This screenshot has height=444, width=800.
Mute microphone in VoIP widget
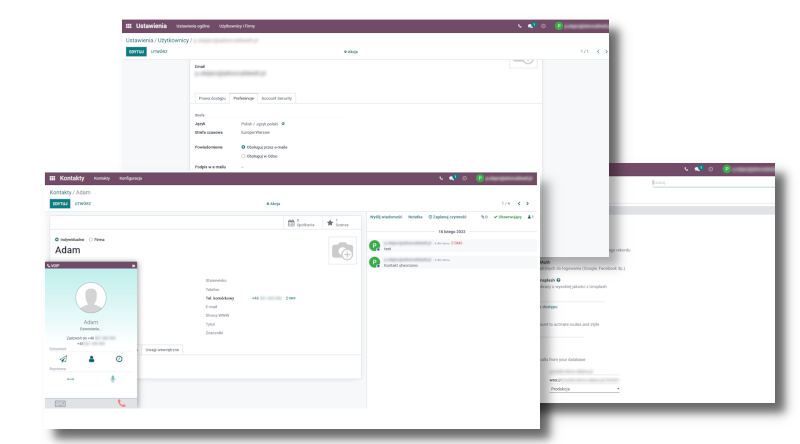pyautogui.click(x=113, y=379)
